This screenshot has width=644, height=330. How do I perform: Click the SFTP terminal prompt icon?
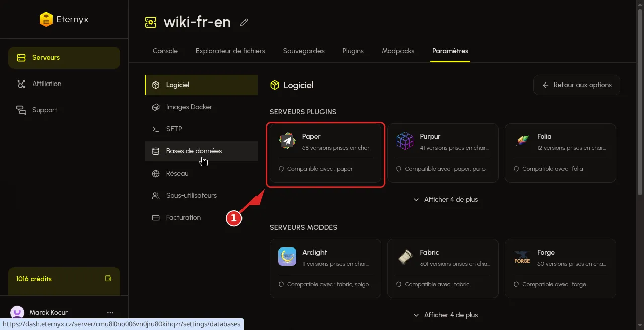tap(156, 129)
